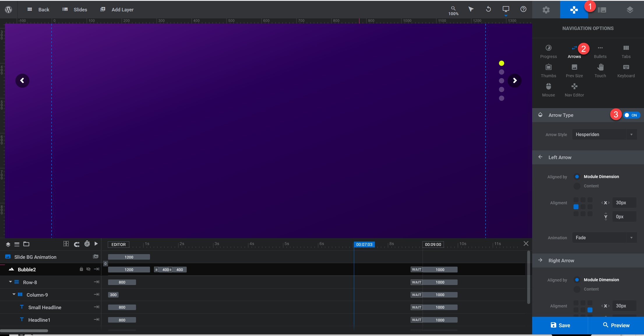Open the general settings gear tab
This screenshot has height=336, width=644.
click(x=546, y=10)
